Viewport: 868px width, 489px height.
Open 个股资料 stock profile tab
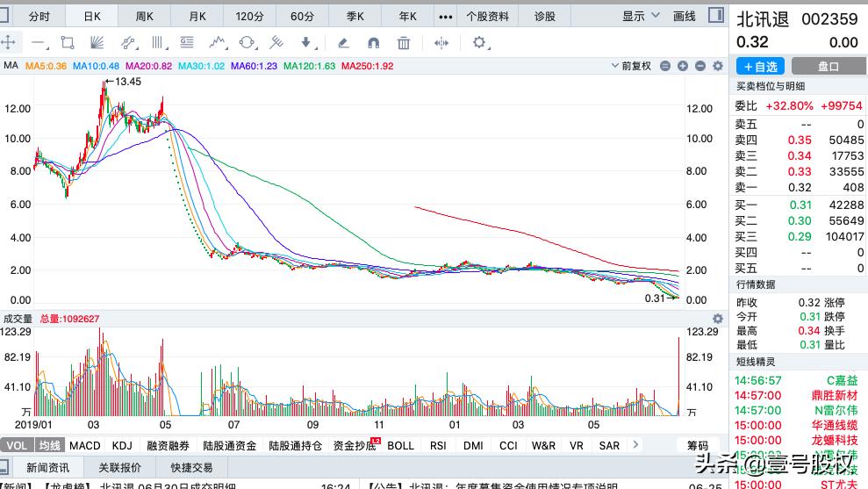[487, 17]
